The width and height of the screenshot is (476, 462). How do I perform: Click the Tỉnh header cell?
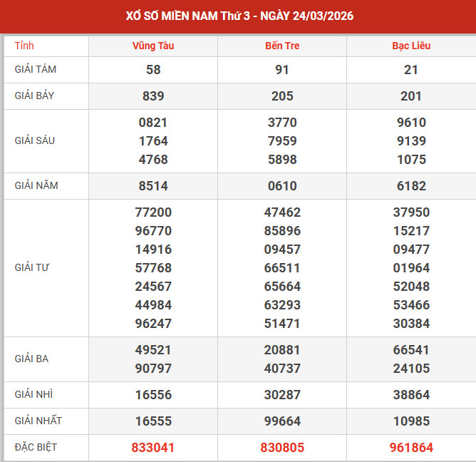24,46
